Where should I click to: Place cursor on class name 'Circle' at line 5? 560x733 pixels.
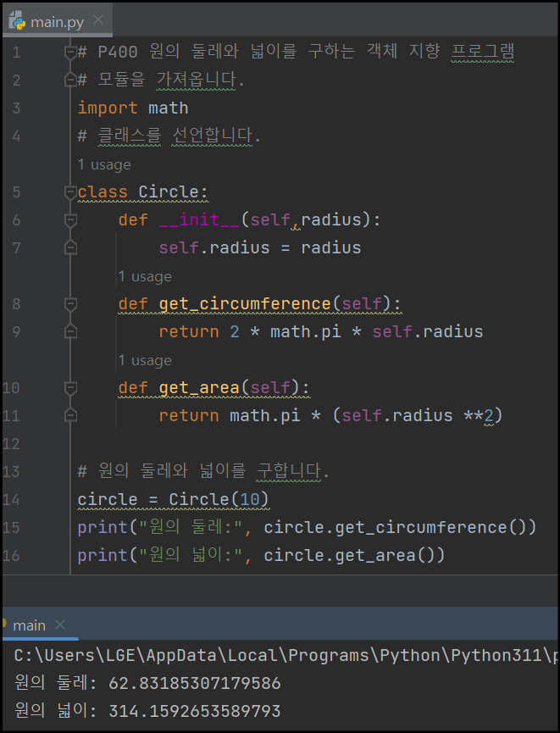(169, 192)
